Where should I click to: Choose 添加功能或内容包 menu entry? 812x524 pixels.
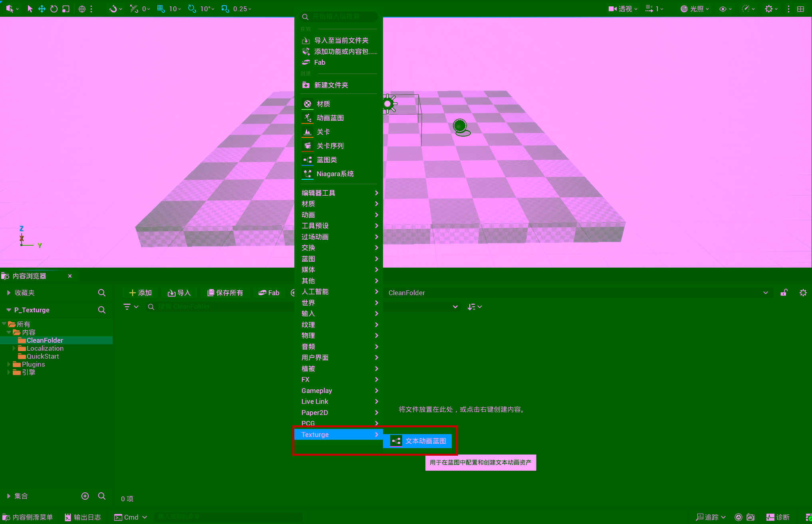click(339, 52)
